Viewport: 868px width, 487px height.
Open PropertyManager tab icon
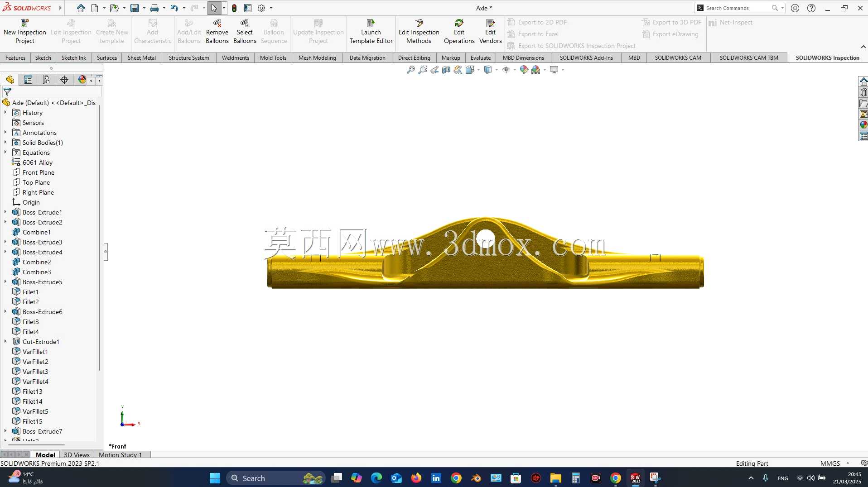pyautogui.click(x=28, y=80)
